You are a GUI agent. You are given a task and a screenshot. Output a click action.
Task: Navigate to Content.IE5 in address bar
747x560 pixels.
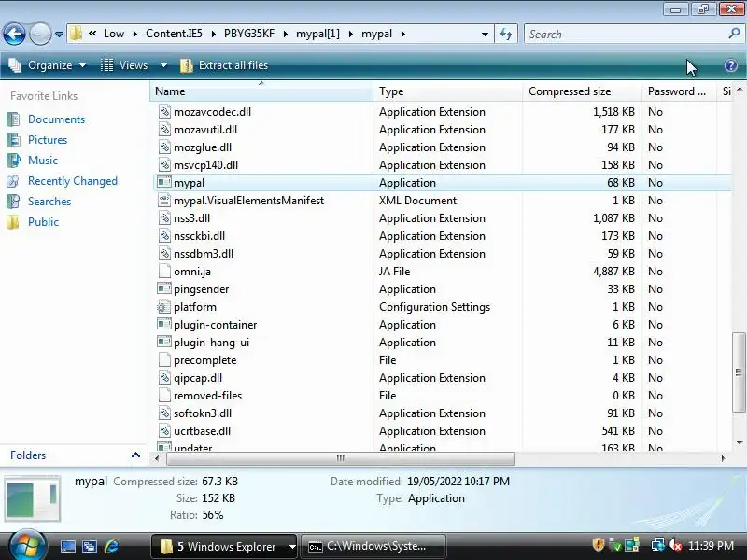click(x=174, y=34)
